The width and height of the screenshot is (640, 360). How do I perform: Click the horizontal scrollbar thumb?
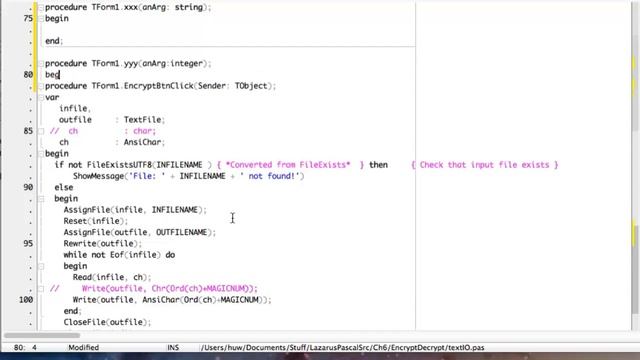click(x=42, y=336)
